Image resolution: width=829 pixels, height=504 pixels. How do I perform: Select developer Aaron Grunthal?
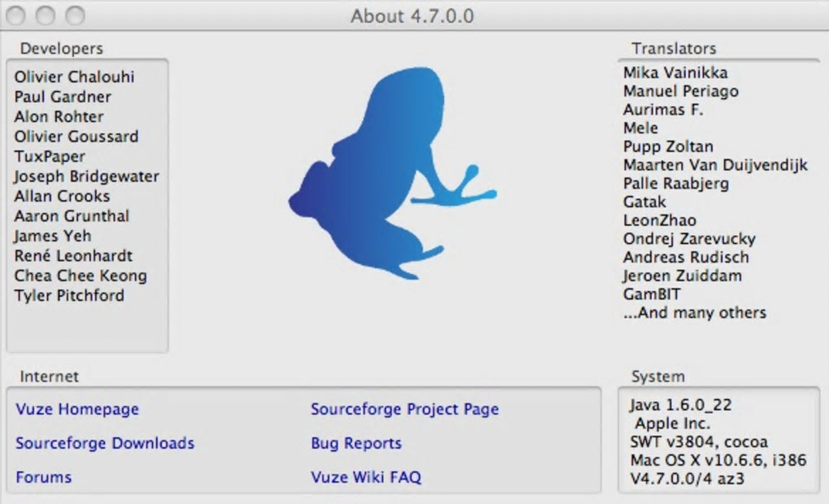tap(72, 215)
